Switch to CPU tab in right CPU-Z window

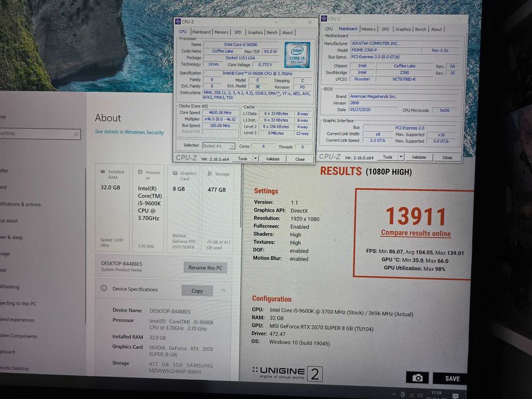[329, 29]
